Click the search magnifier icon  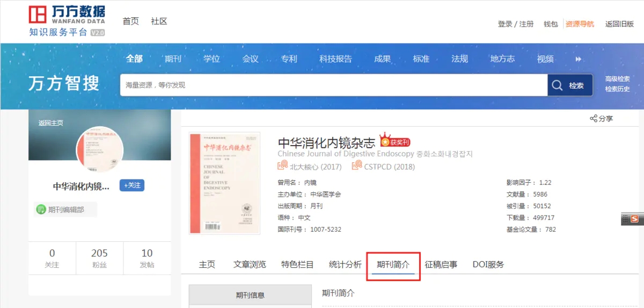(558, 85)
